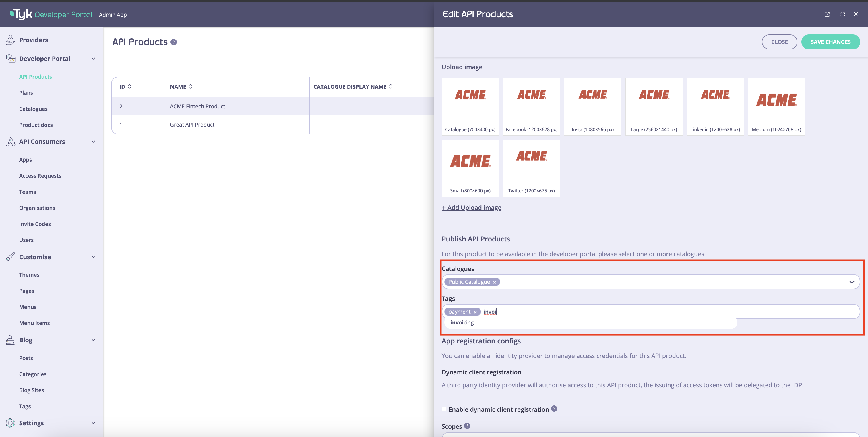Click the Blog sidebar icon
Viewport: 868px width, 437px height.
tap(10, 340)
